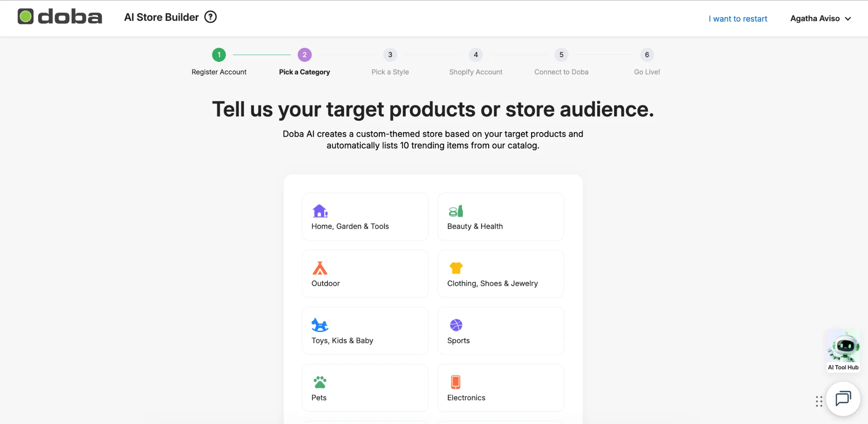The height and width of the screenshot is (424, 868).
Task: Click the Register Account step label
Action: pyautogui.click(x=219, y=72)
